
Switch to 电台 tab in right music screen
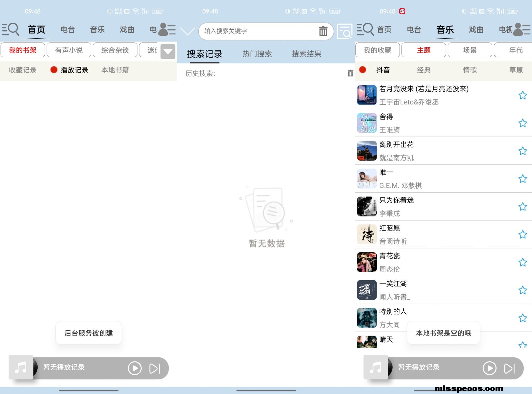tap(414, 29)
